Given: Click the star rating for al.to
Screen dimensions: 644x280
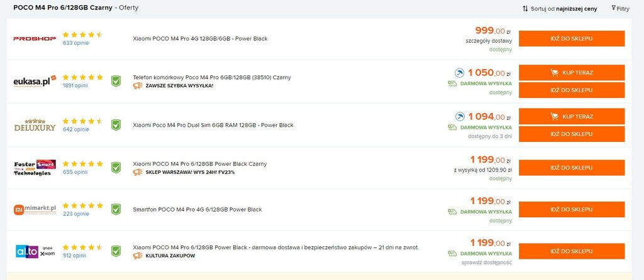Looking at the screenshot, I should click(x=82, y=247).
